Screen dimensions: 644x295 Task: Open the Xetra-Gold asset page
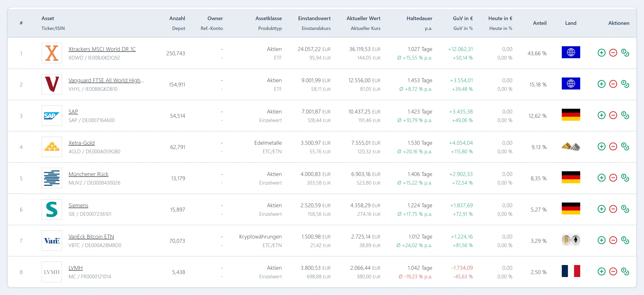[82, 143]
